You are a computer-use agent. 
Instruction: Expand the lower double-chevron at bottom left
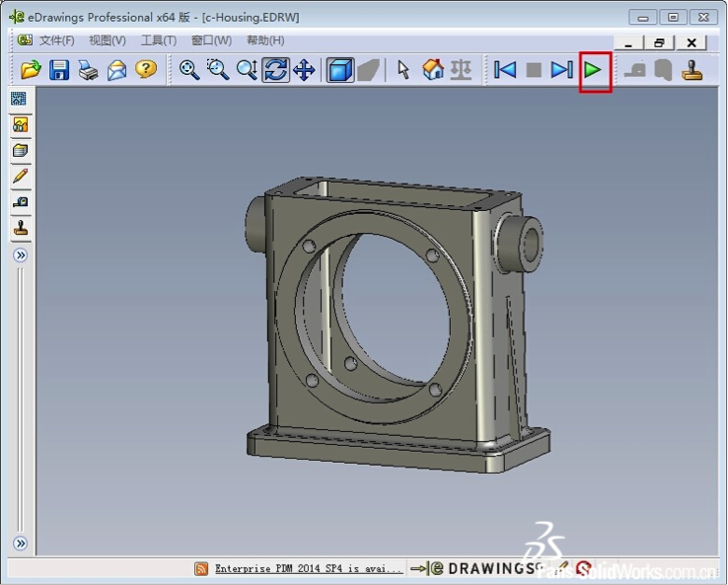(x=20, y=544)
